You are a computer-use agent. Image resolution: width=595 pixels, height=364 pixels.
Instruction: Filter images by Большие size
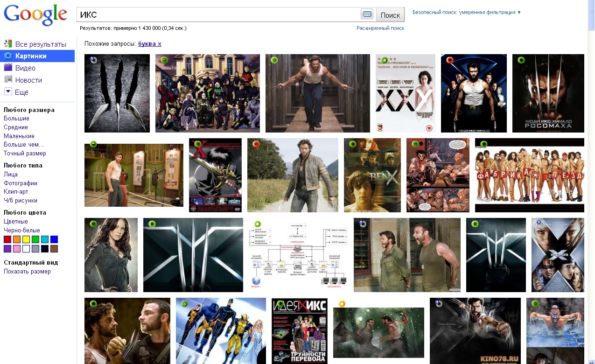coord(16,119)
